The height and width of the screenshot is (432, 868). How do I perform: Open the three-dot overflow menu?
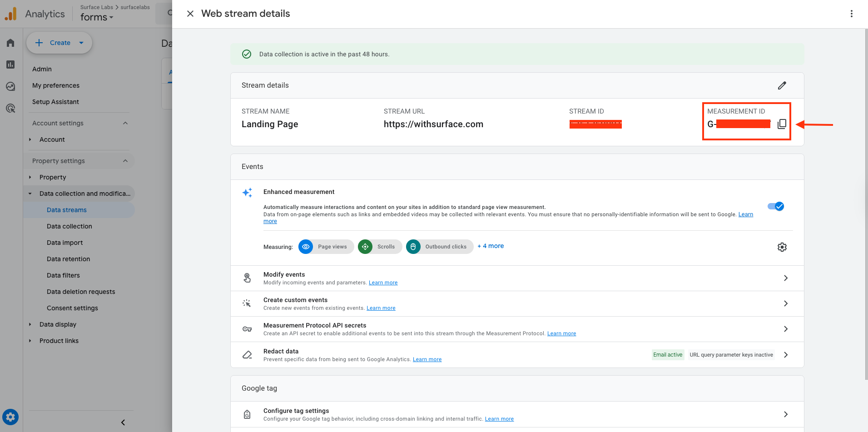point(852,13)
